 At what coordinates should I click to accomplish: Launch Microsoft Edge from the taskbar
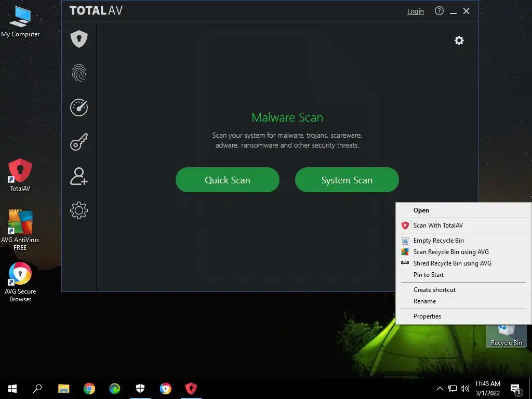point(115,389)
